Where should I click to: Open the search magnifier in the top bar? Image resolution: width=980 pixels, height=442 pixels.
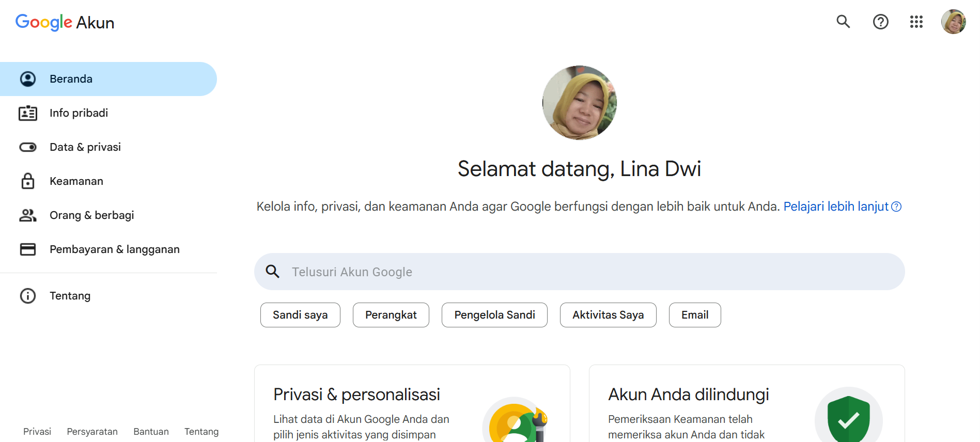(843, 22)
